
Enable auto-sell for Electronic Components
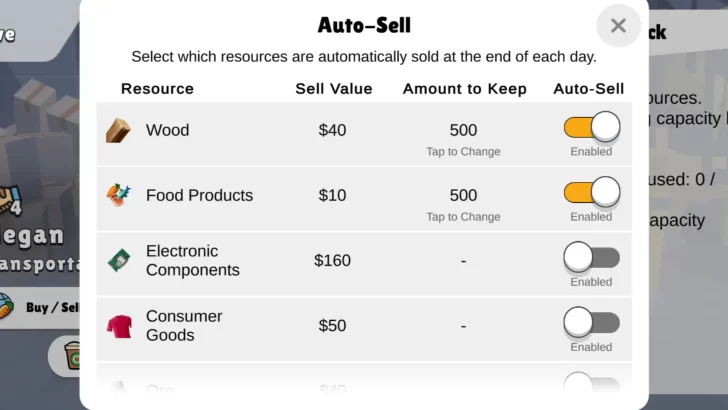[591, 258]
